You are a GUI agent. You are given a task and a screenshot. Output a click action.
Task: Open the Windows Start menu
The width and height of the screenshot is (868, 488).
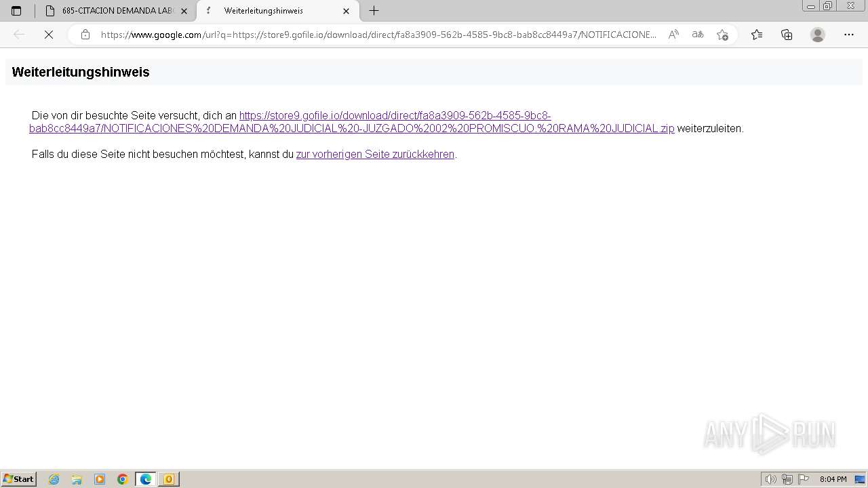click(19, 479)
